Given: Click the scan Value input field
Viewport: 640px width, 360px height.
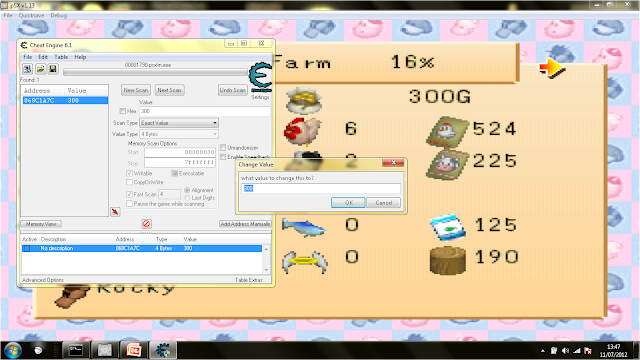Looking at the screenshot, I should point(204,111).
